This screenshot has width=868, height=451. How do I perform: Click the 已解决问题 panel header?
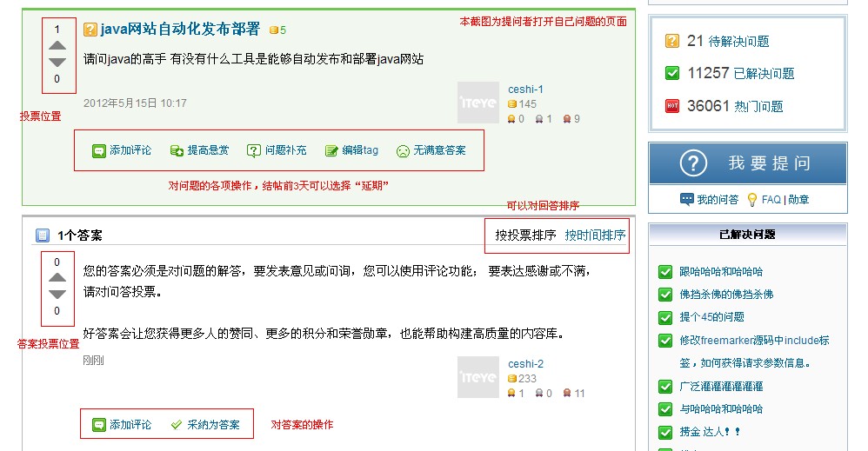tap(747, 235)
